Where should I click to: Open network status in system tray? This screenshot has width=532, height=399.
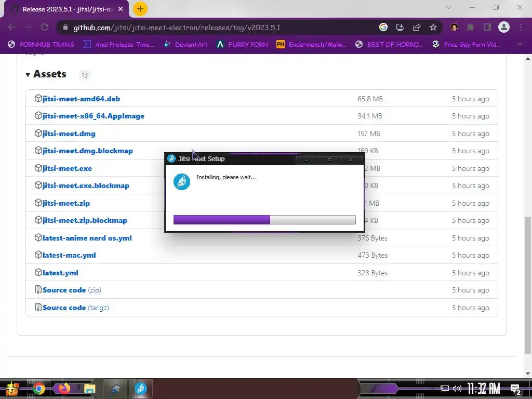(445, 389)
